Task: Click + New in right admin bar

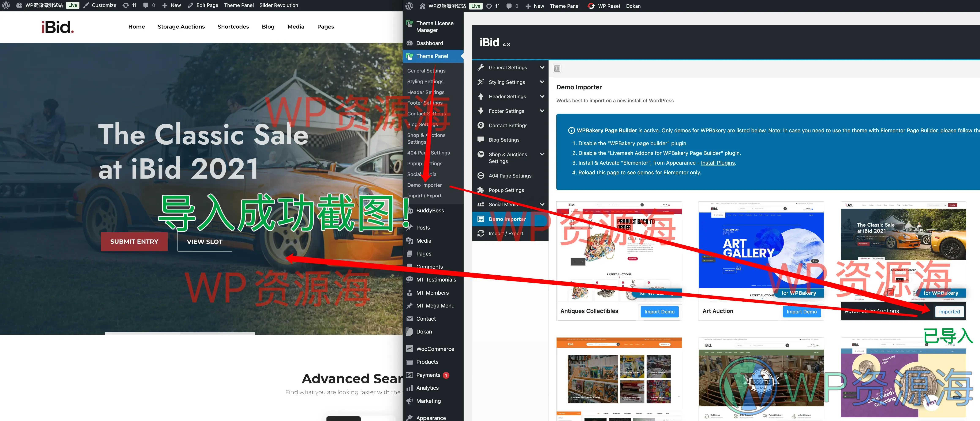Action: tap(535, 6)
